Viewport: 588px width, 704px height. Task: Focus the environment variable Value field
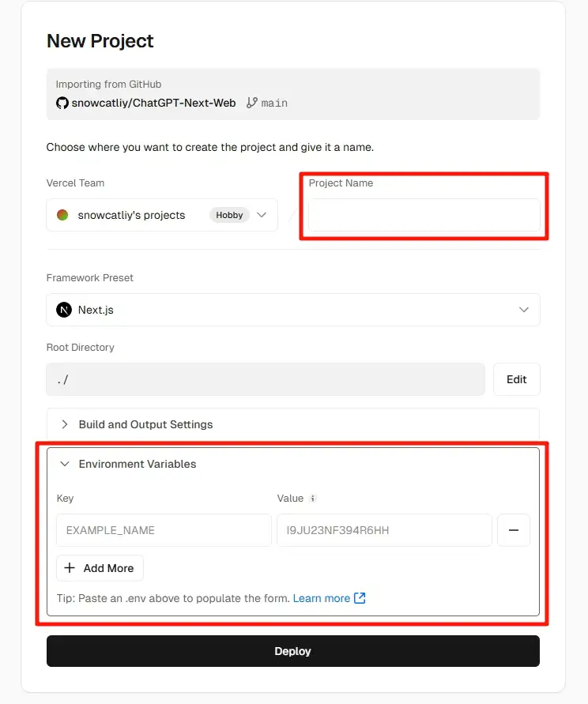(x=384, y=530)
